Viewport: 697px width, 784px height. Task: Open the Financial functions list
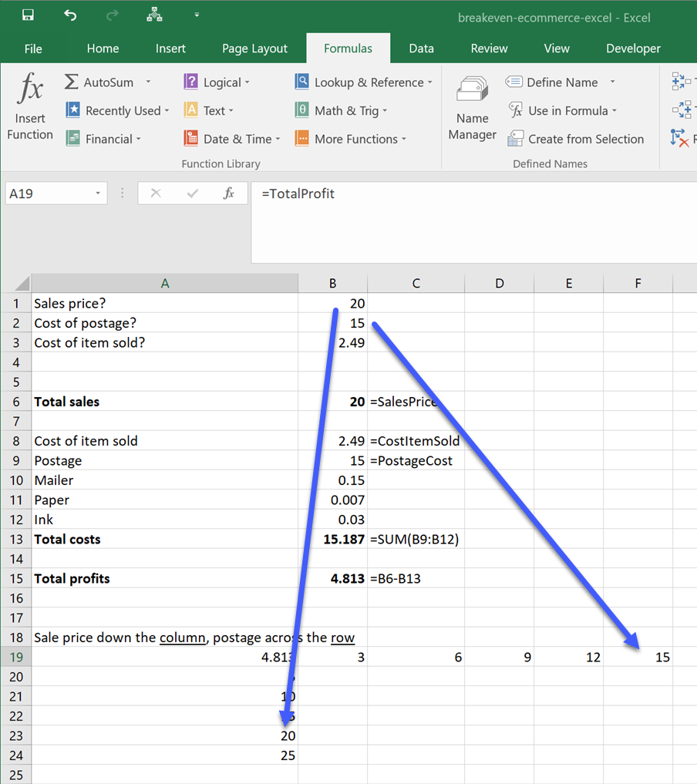coord(103,139)
